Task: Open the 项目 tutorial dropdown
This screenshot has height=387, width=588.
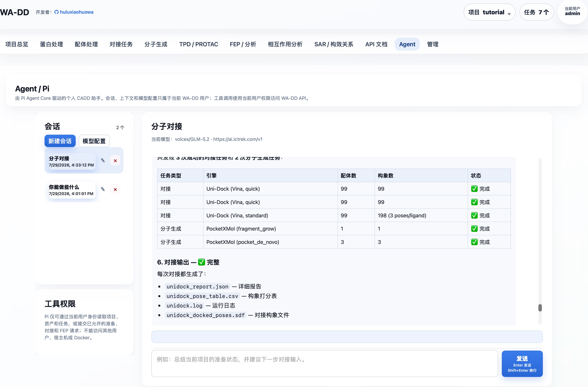Action: click(x=489, y=12)
